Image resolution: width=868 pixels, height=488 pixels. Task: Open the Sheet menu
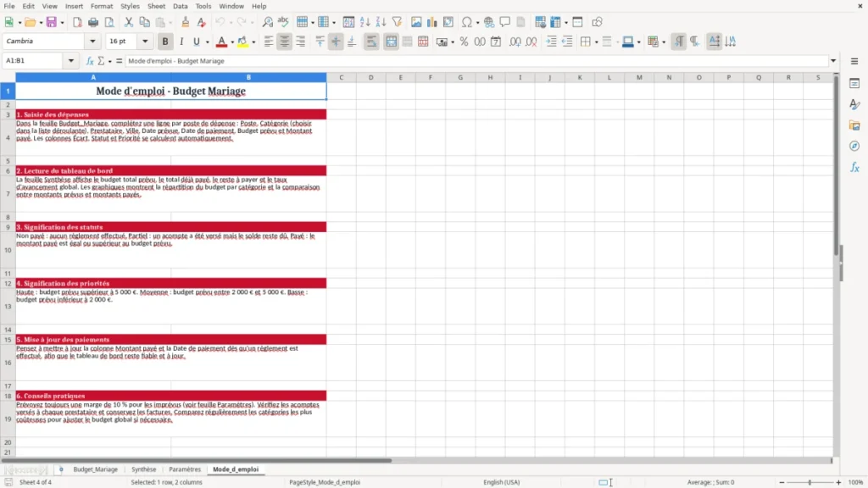156,6
